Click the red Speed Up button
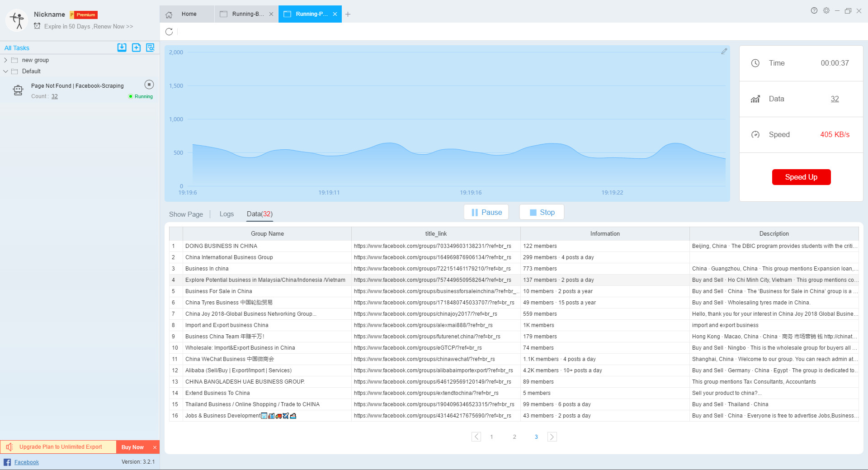This screenshot has height=470, width=868. [x=801, y=177]
